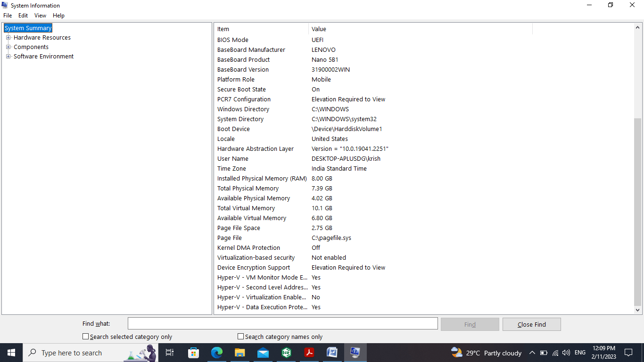Viewport: 644px width, 362px height.
Task: Click the Close Find button
Action: coord(531,324)
